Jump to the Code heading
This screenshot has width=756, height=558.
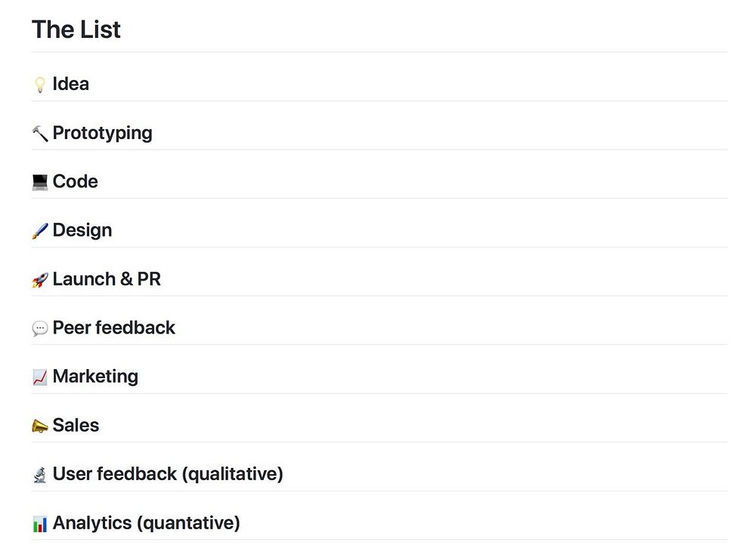(76, 181)
